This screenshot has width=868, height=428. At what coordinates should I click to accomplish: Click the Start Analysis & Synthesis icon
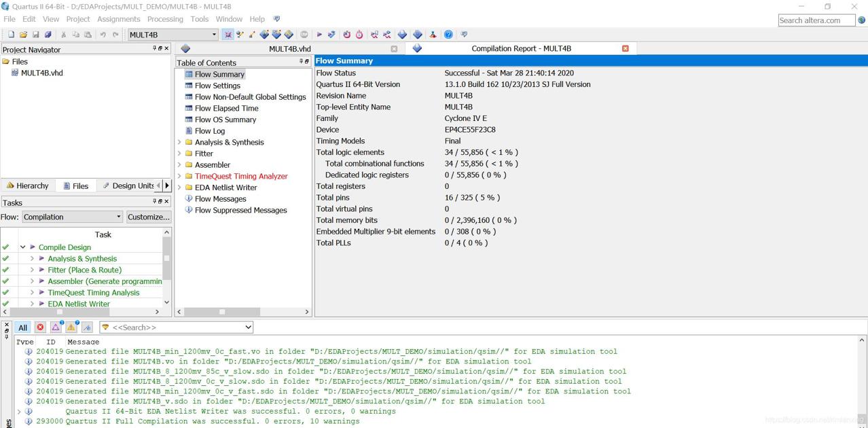331,35
